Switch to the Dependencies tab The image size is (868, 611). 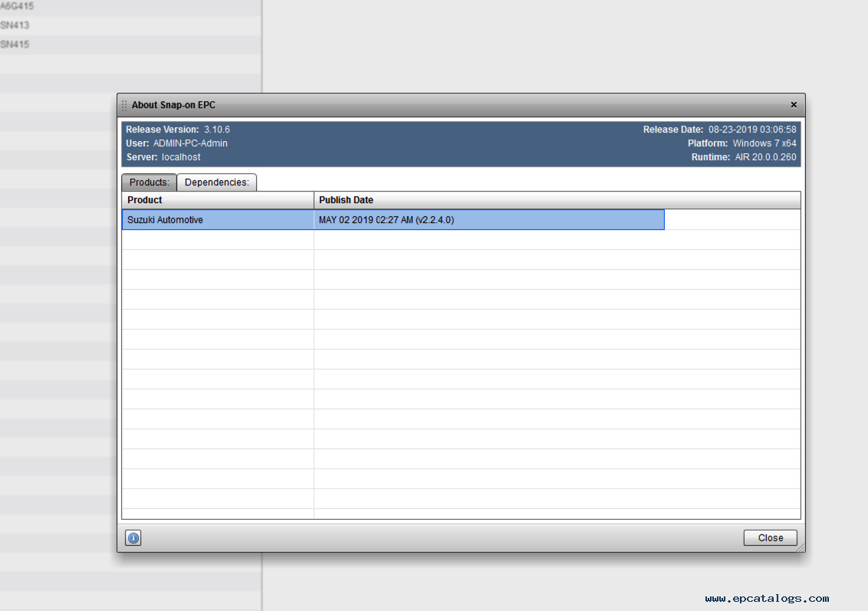(x=216, y=182)
